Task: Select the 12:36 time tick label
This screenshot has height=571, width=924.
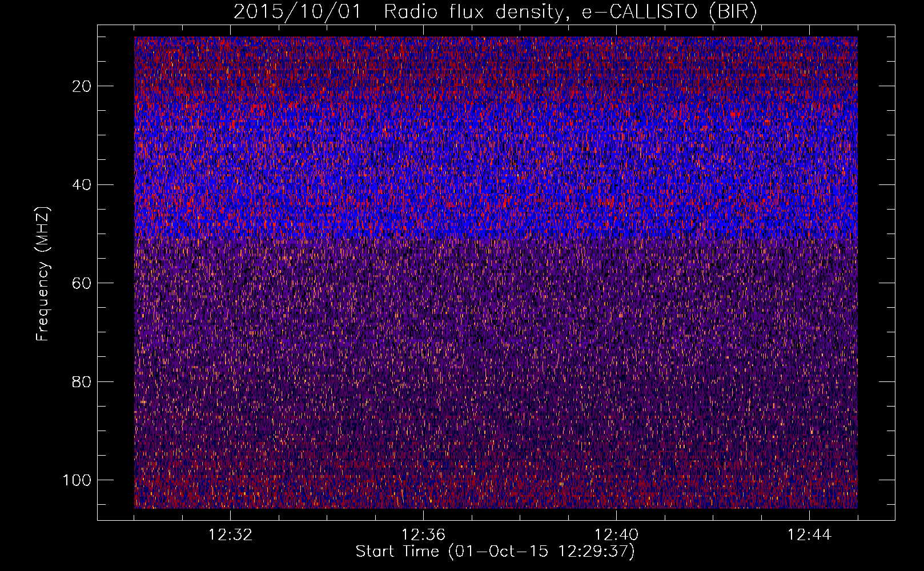Action: pyautogui.click(x=423, y=535)
